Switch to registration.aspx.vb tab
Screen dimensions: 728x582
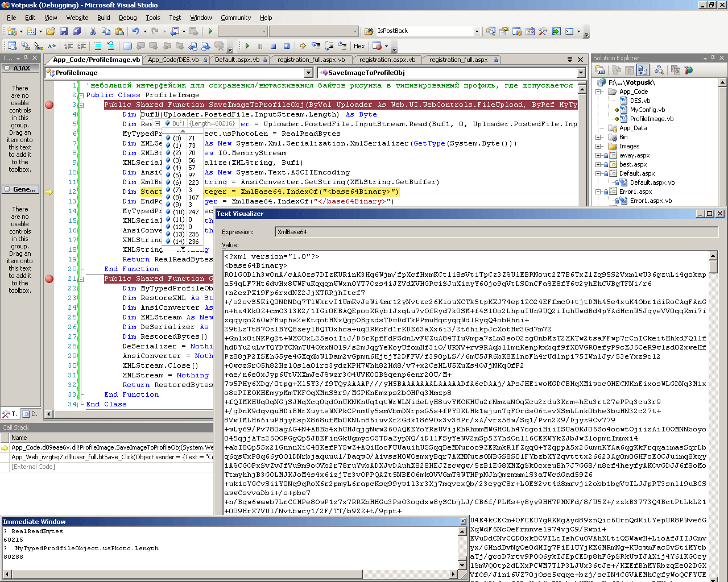click(x=388, y=60)
